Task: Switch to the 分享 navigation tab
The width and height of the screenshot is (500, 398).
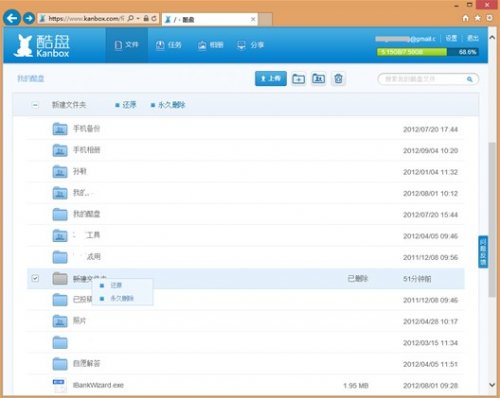Action: click(x=251, y=45)
